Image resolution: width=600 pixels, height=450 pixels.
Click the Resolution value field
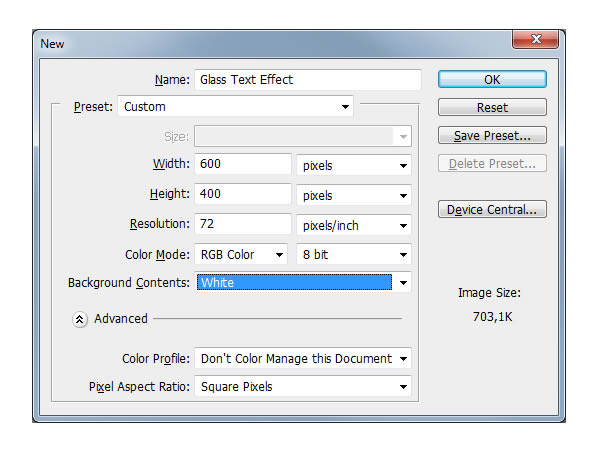(243, 225)
